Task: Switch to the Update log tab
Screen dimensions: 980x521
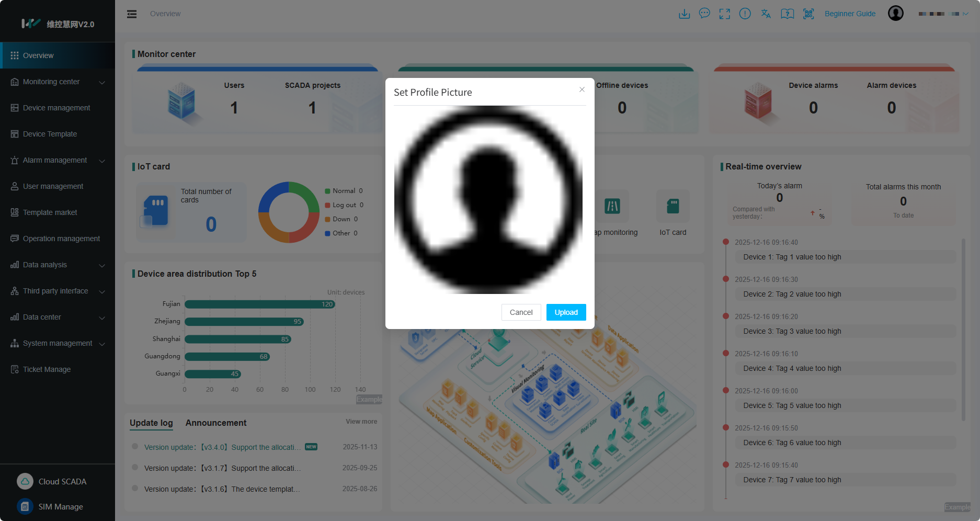Action: click(151, 423)
